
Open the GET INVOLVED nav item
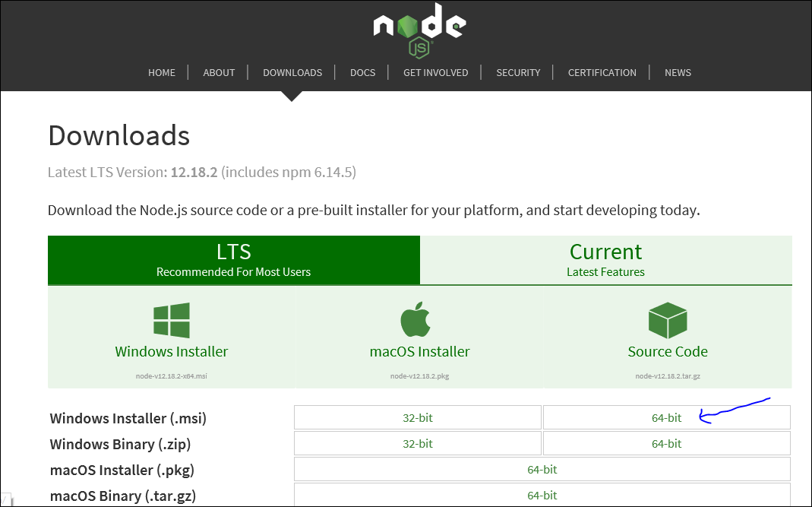coord(435,72)
